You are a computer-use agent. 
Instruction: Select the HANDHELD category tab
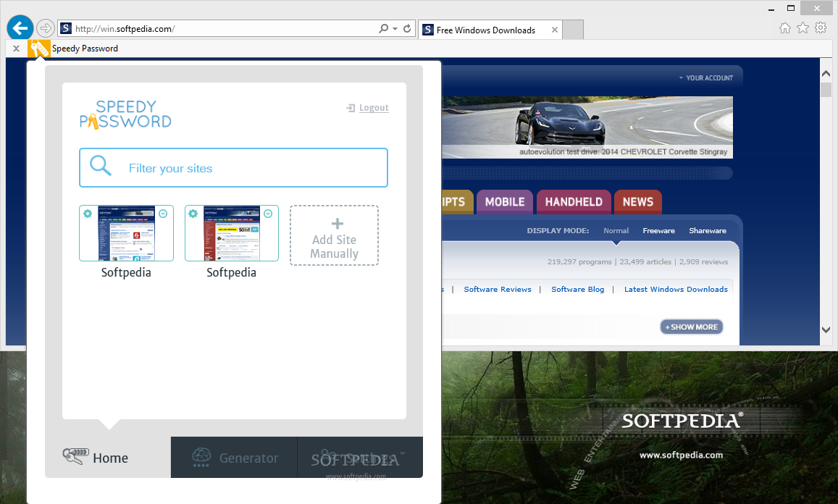click(x=574, y=202)
